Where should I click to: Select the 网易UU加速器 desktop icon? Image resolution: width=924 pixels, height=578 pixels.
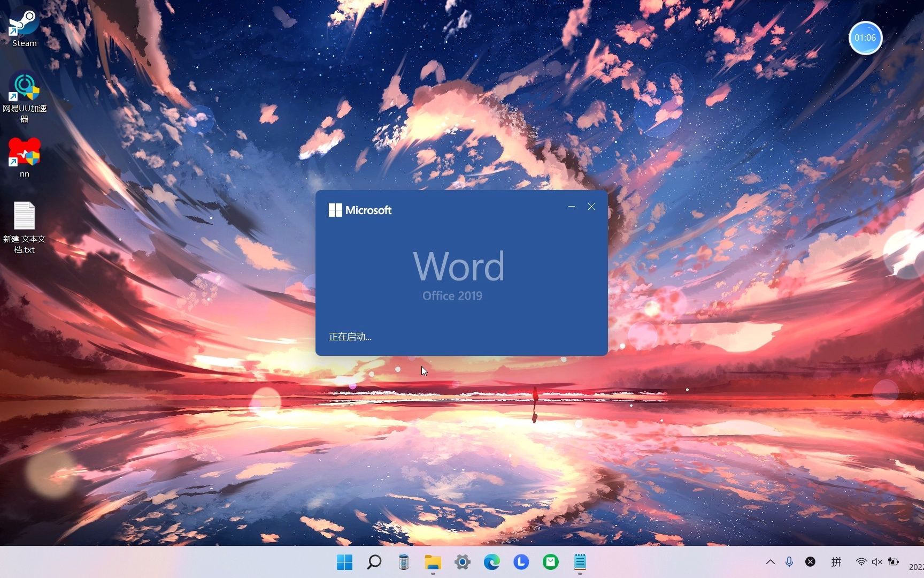click(24, 97)
